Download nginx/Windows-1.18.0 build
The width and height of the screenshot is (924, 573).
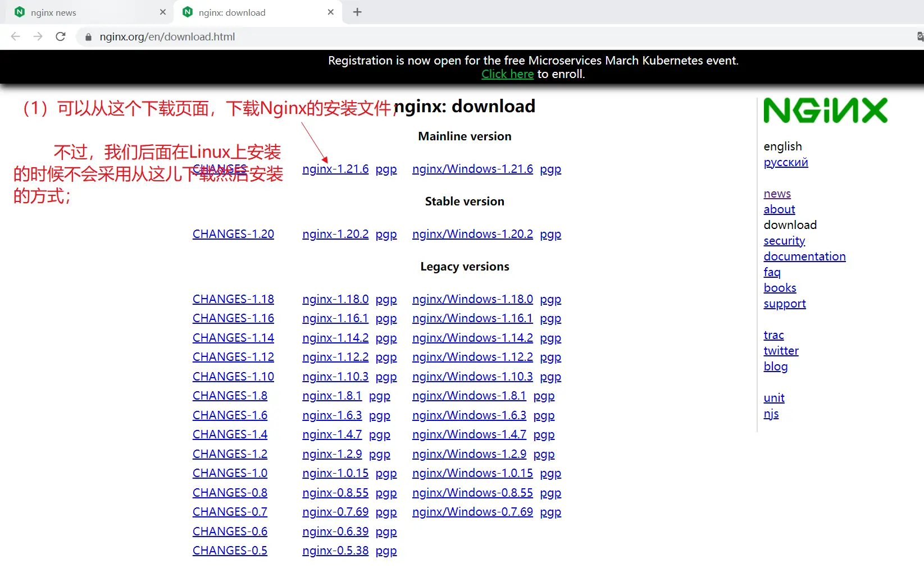tap(472, 299)
